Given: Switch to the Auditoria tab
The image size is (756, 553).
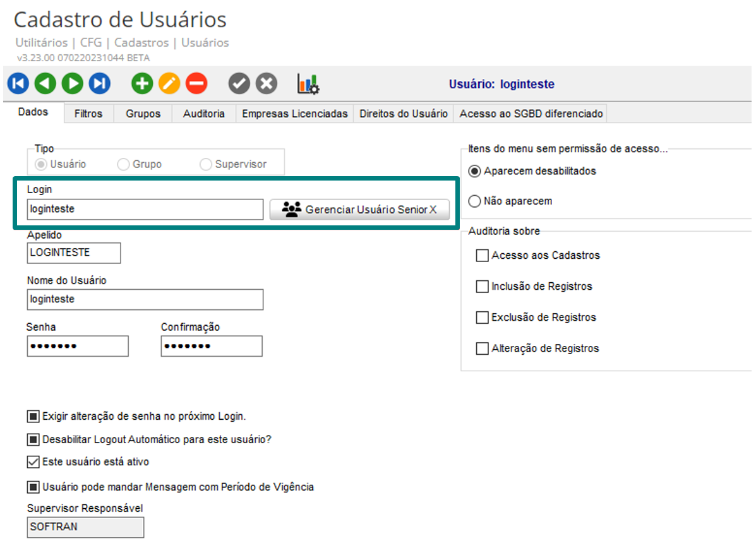Looking at the screenshot, I should coord(203,114).
